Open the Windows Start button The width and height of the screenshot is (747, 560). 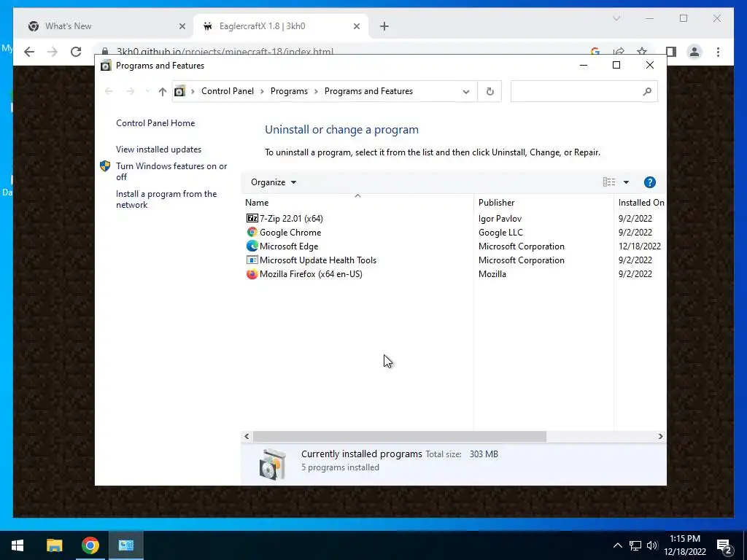[18, 545]
